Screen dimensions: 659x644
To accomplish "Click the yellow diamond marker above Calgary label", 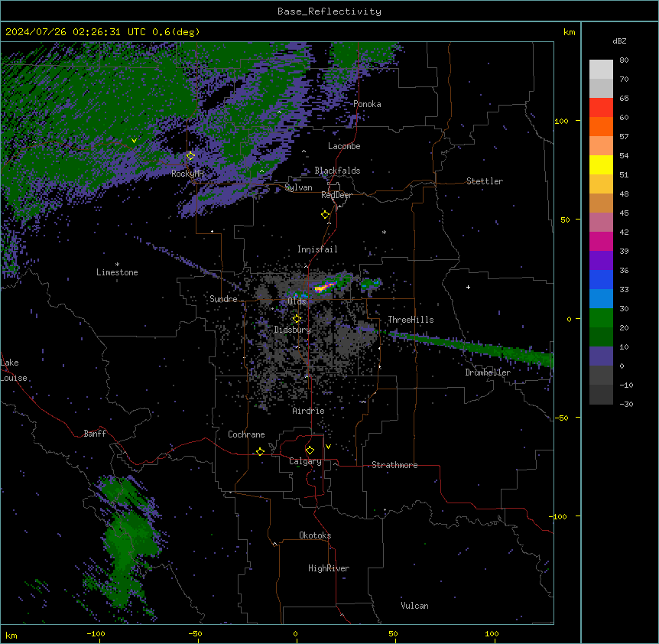I will click(310, 450).
